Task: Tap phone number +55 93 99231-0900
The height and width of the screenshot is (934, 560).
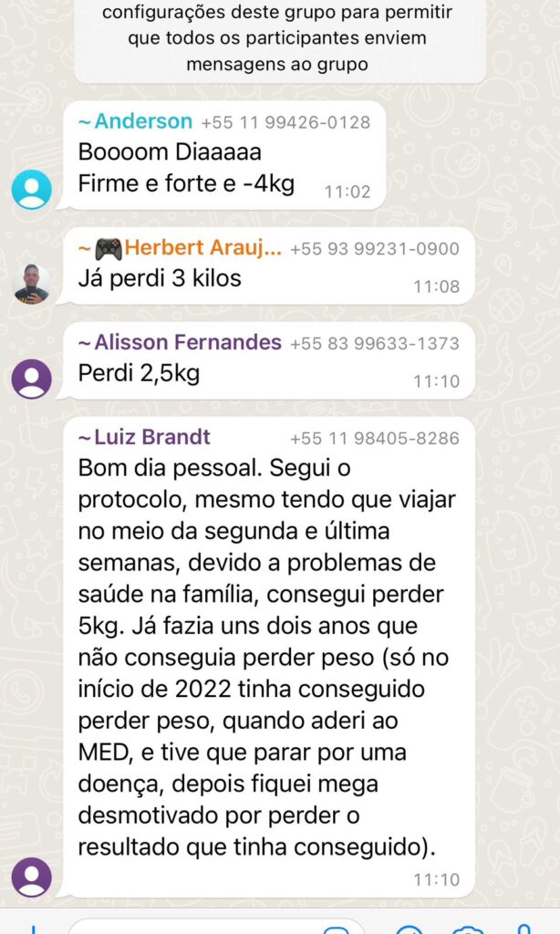Action: (x=375, y=248)
